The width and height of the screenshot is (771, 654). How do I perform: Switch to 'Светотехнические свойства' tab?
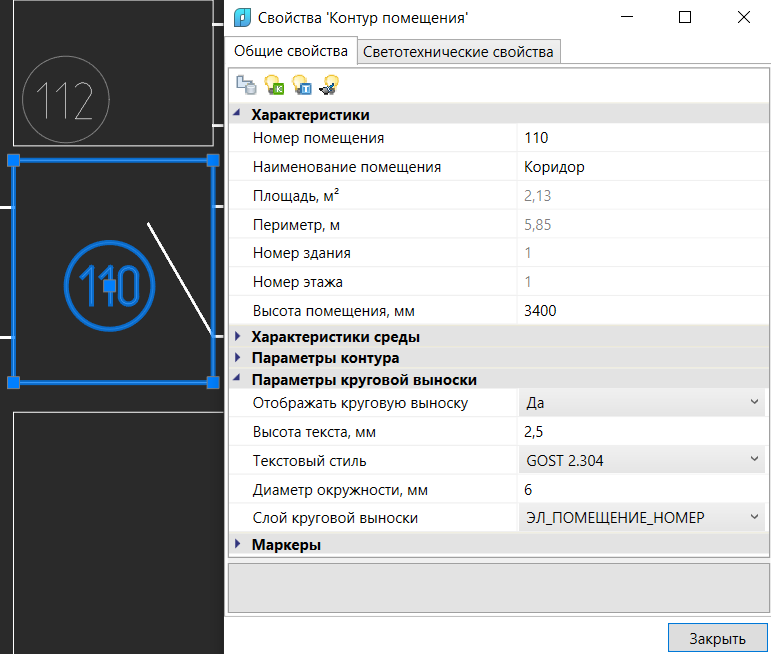coord(458,52)
